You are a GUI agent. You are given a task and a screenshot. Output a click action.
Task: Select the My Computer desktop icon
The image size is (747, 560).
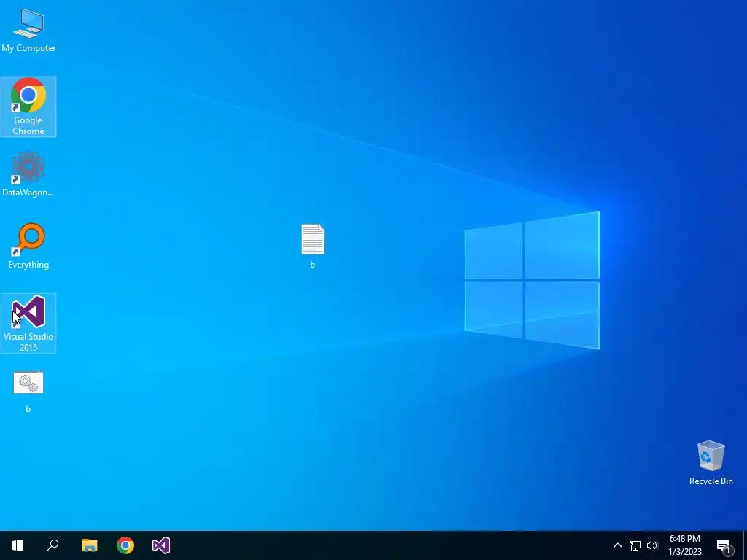pyautogui.click(x=28, y=29)
